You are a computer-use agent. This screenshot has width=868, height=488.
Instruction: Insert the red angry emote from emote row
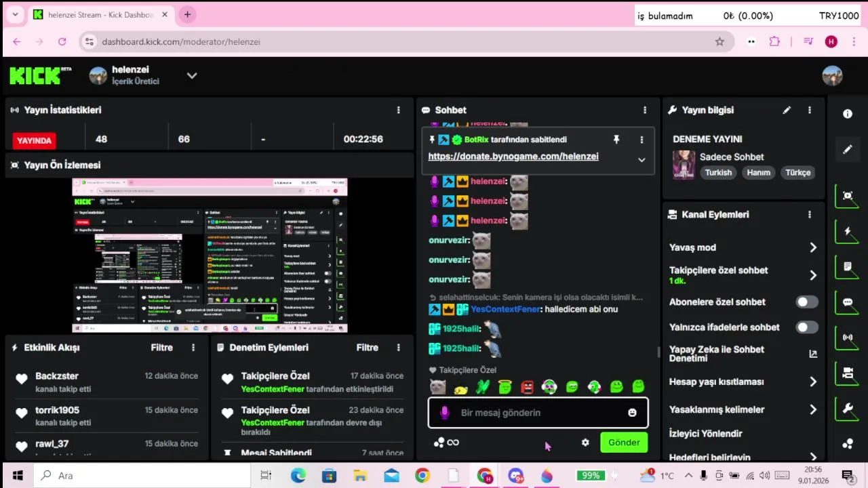[x=528, y=387]
